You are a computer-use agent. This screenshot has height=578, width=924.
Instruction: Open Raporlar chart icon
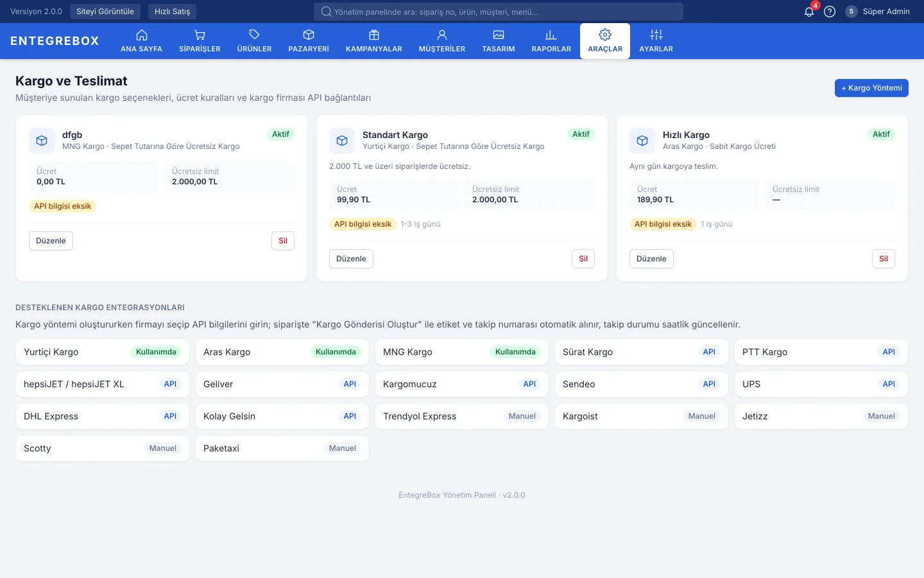coord(551,35)
